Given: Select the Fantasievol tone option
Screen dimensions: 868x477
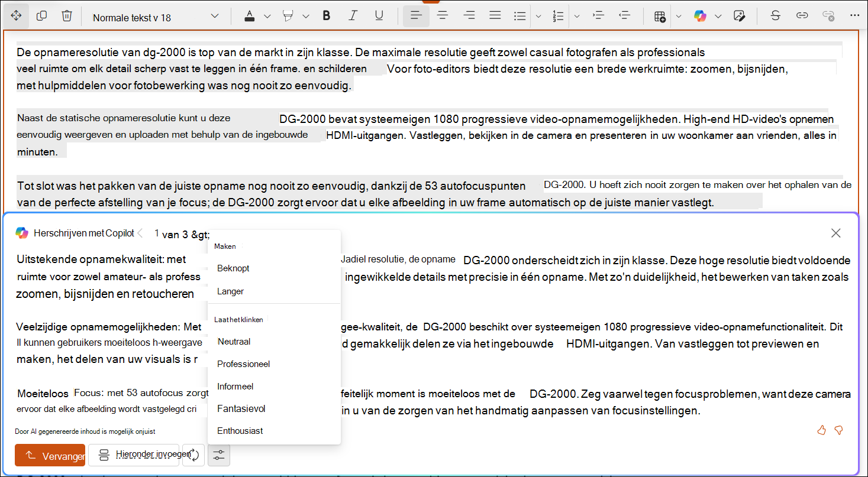Looking at the screenshot, I should coord(275,409).
